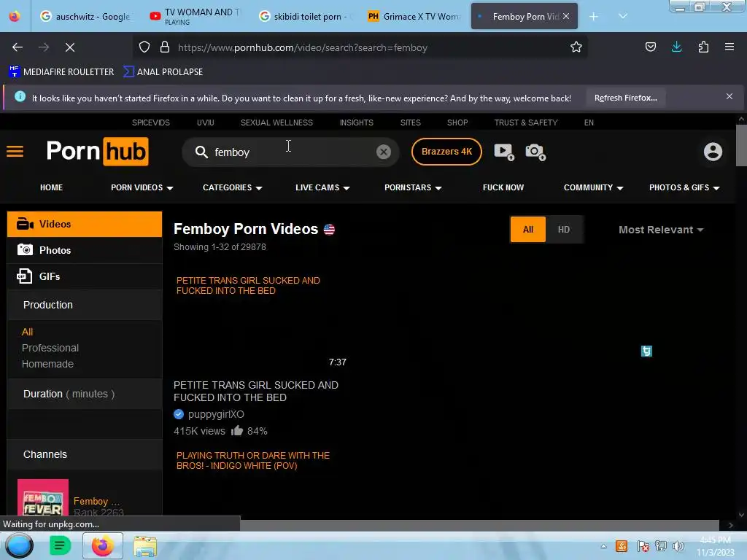Click the info icon in notification bar

coord(20,97)
